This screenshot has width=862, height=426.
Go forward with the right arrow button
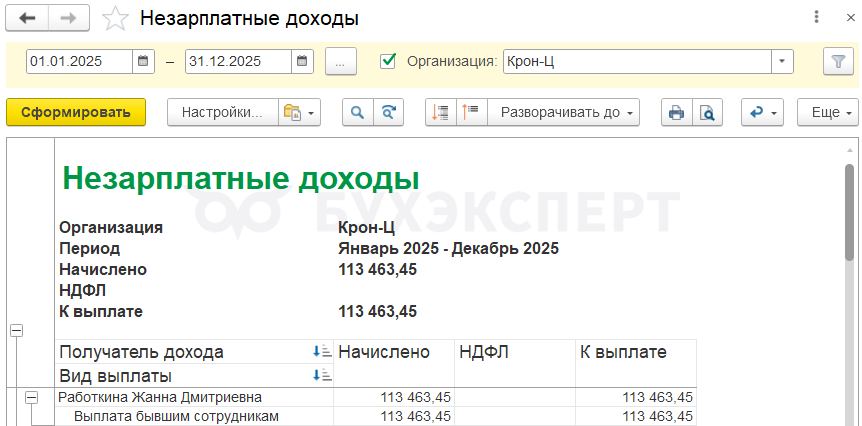coord(69,18)
